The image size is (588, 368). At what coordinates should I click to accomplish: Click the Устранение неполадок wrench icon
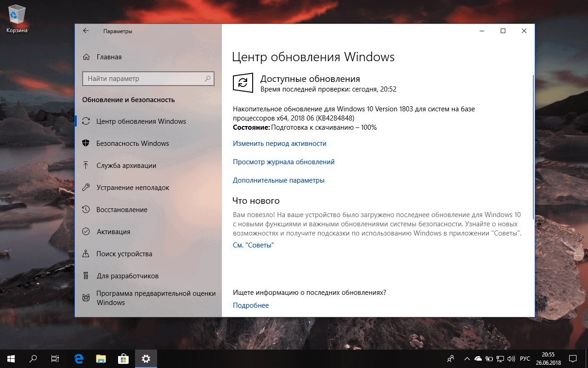[87, 187]
